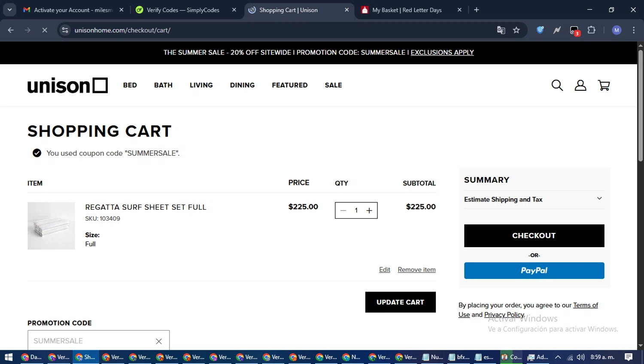The width and height of the screenshot is (644, 364).
Task: Click the CHECKOUT button
Action: (x=534, y=236)
